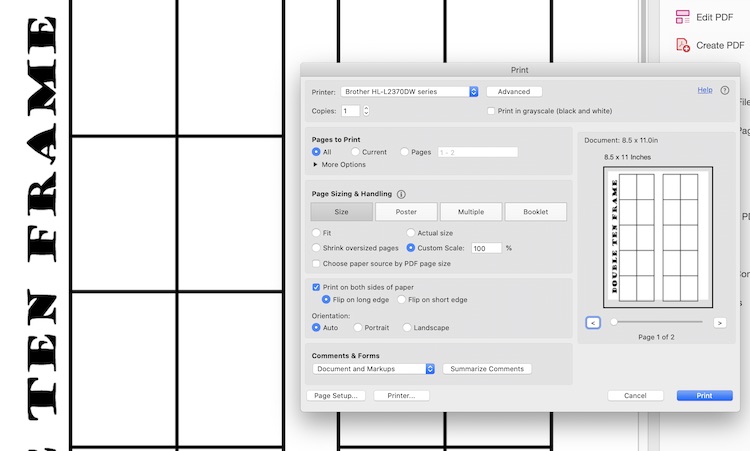750x451 pixels.
Task: Expand More Options disclosure triangle
Action: click(x=315, y=165)
